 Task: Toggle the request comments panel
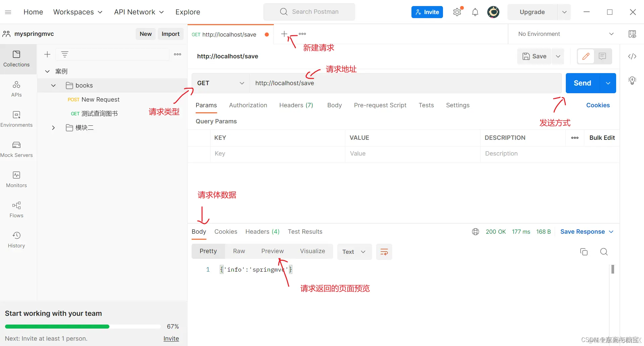(602, 56)
